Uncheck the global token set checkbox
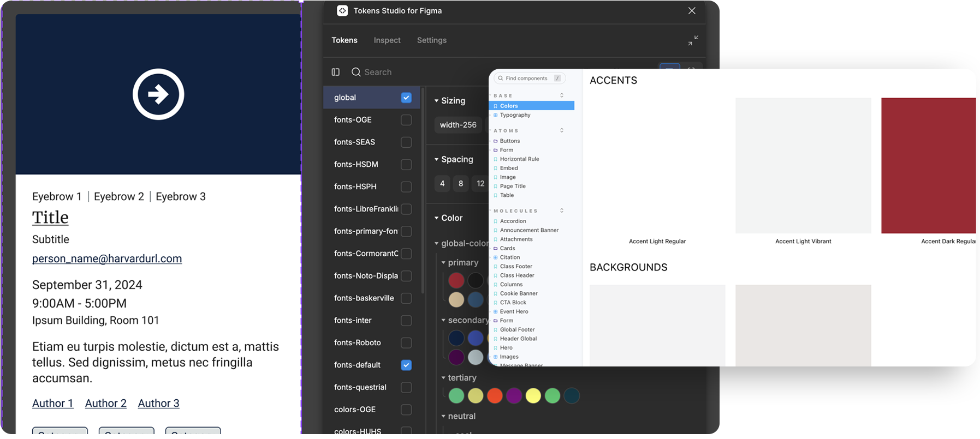 click(406, 98)
